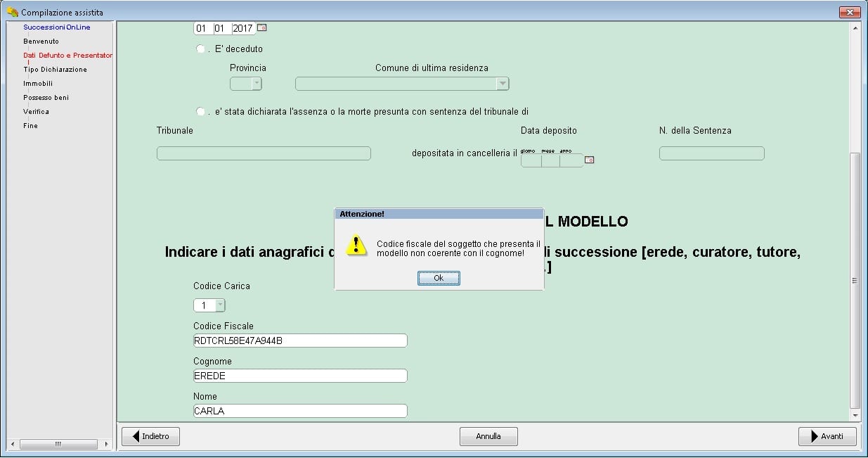Click the vertical scrollbar thumb of the form

855,280
